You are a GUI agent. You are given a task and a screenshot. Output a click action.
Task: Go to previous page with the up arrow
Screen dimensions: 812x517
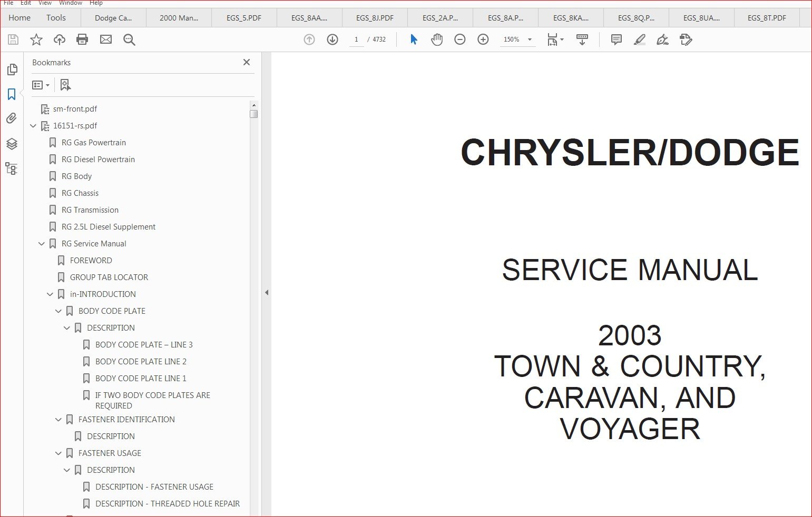[309, 39]
